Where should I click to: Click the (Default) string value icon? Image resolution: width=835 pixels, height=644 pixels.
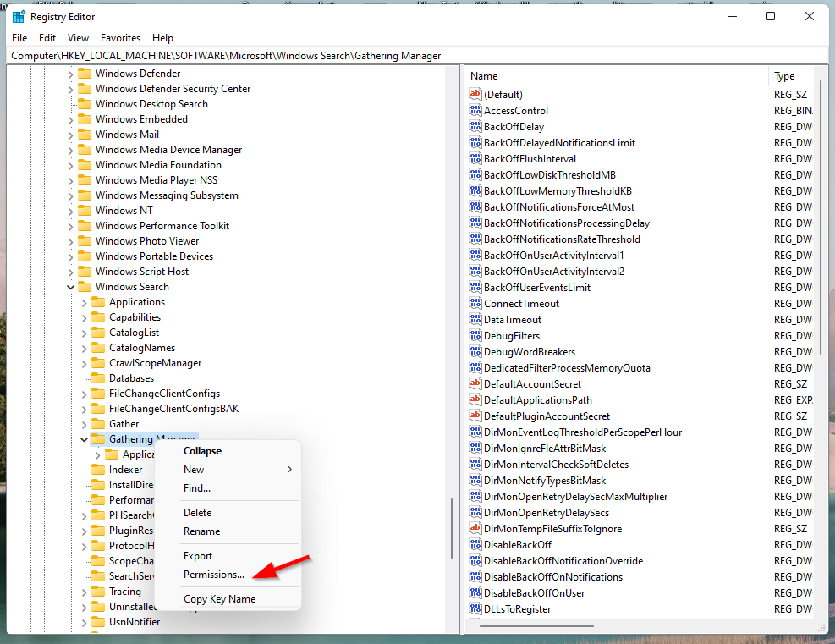[475, 94]
